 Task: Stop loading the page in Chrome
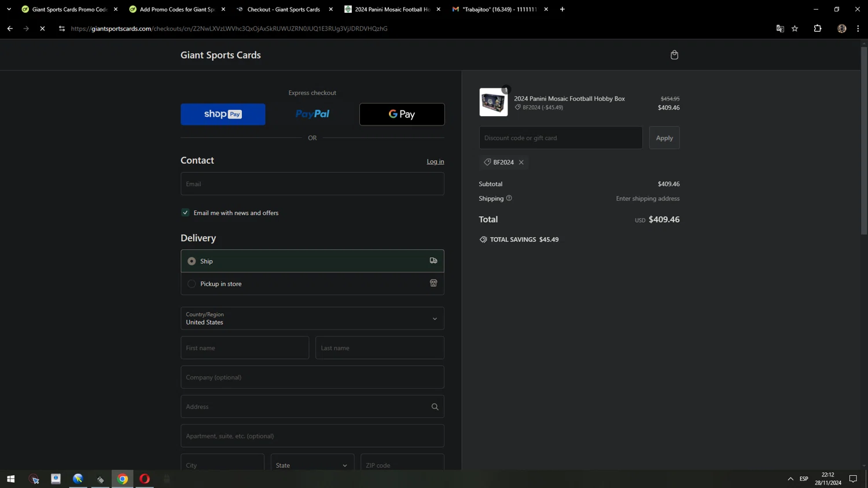tap(42, 28)
